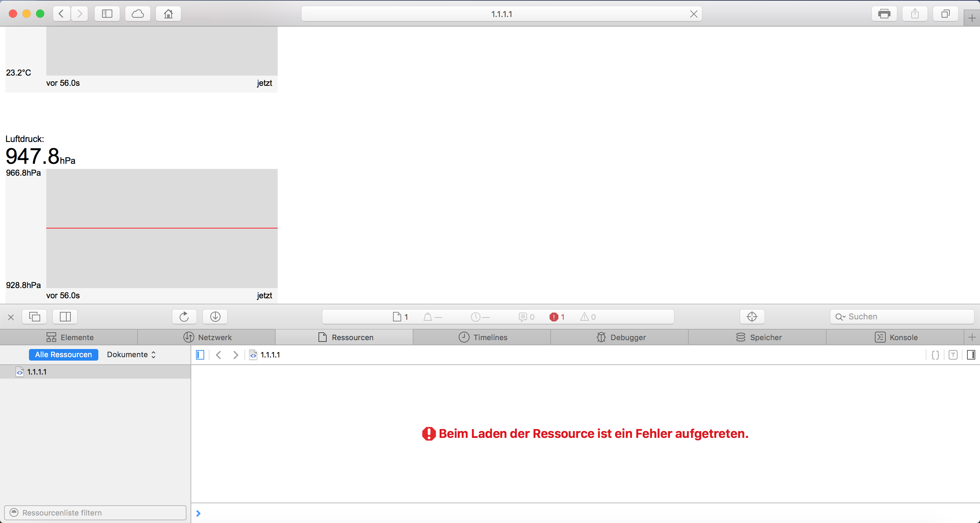Open the Suchen search options dropdown
The width and height of the screenshot is (980, 523).
coord(839,317)
